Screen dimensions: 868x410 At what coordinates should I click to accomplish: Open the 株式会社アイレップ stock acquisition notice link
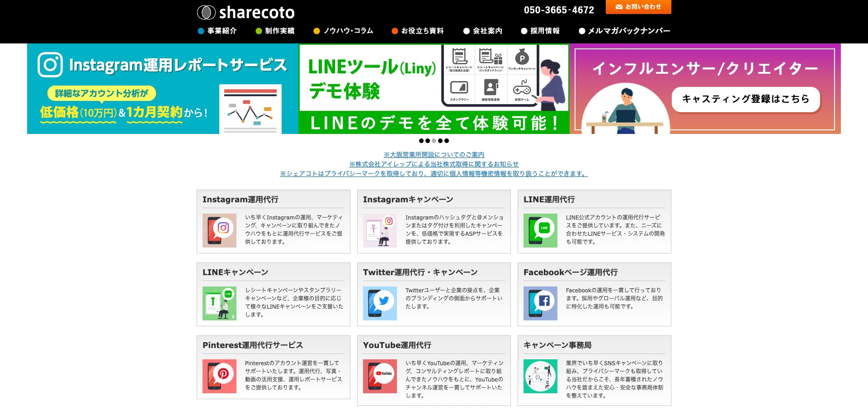click(x=434, y=164)
